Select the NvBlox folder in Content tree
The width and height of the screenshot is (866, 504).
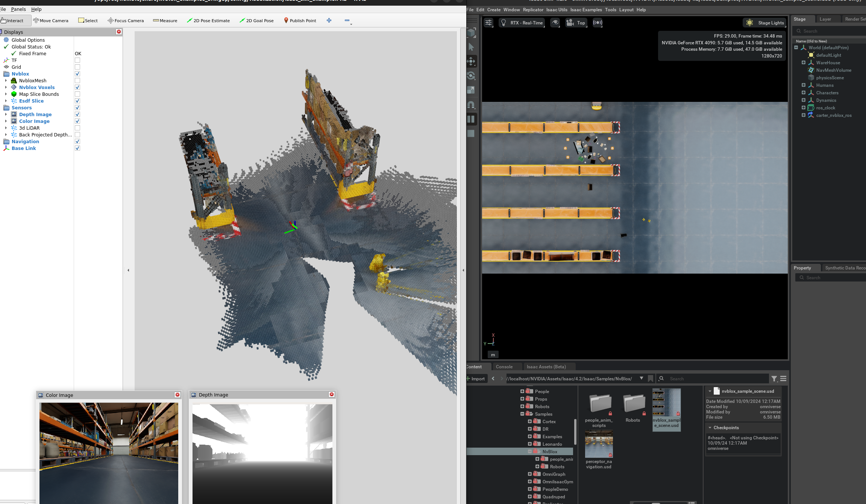tap(550, 452)
